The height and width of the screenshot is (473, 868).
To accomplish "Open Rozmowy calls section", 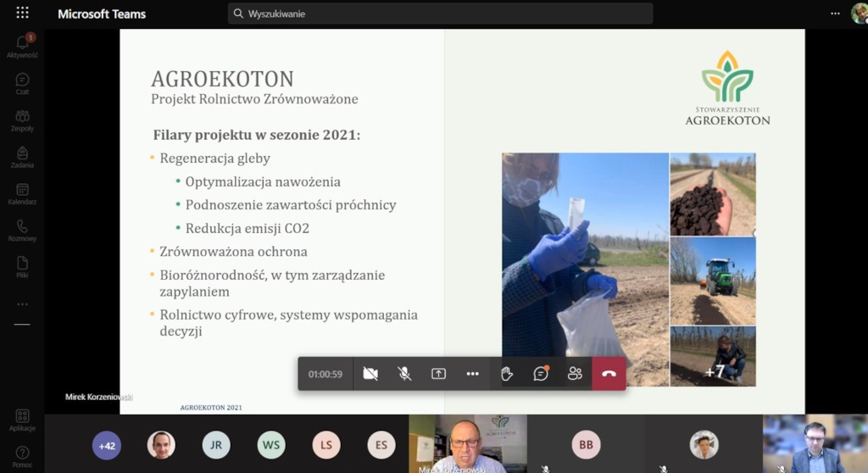I will coord(22,231).
